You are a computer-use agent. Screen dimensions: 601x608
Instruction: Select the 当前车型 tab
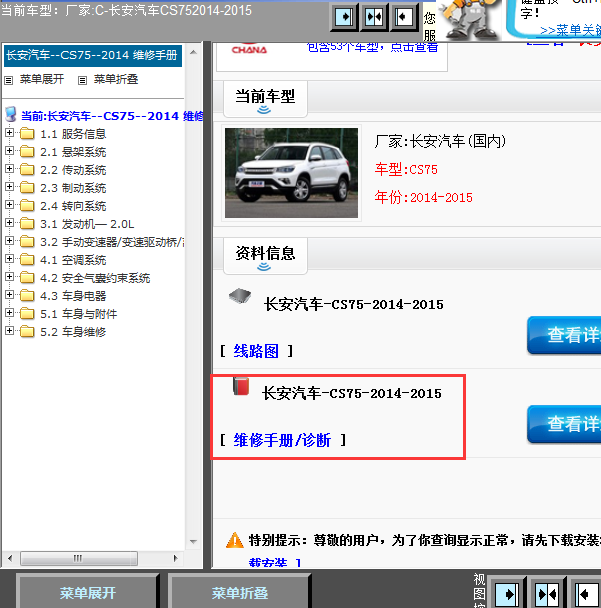[265, 99]
